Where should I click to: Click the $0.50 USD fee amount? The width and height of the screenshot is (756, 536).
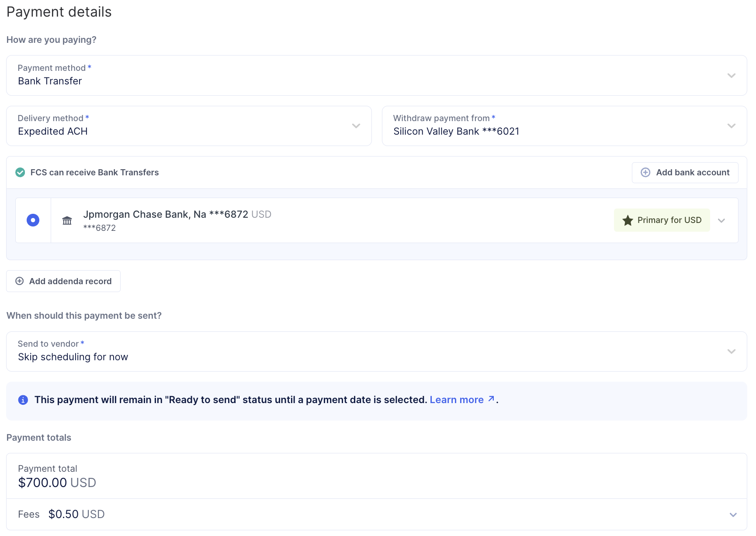click(x=76, y=514)
